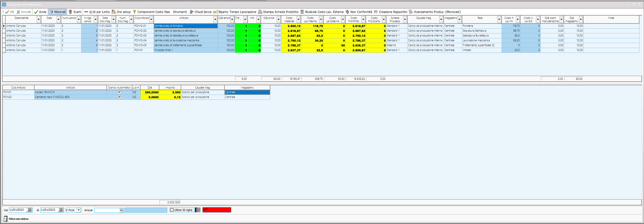
Task: Click the Note column header
Action: [x=611, y=19]
